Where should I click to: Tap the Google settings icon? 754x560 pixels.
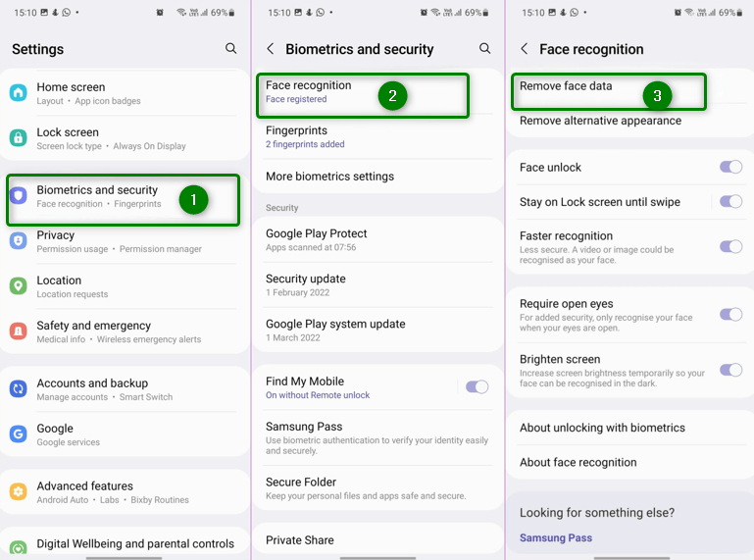point(19,434)
